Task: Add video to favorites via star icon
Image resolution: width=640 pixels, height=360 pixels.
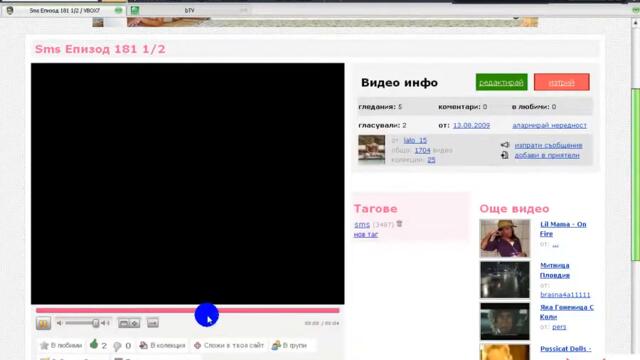Action: click(44, 346)
